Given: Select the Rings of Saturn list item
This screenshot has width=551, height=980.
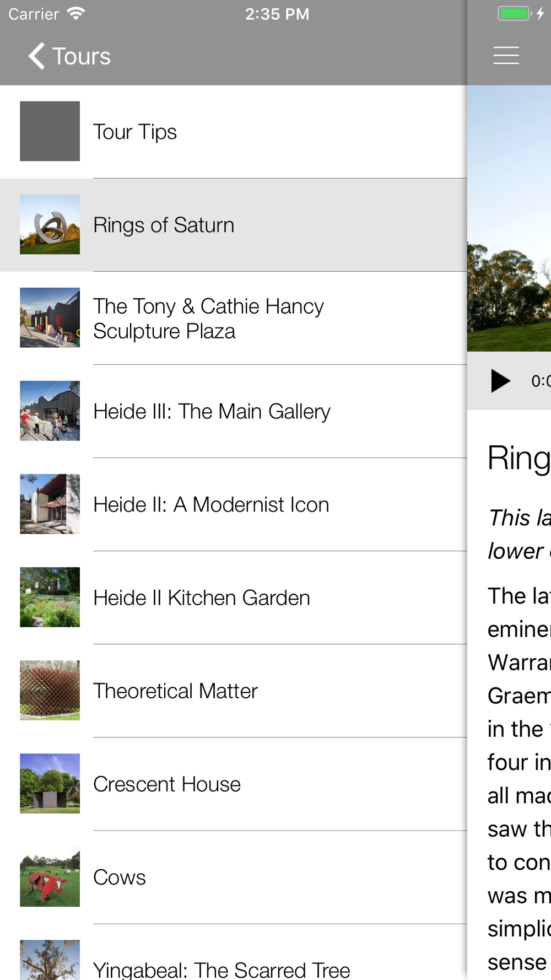Looking at the screenshot, I should (x=234, y=225).
